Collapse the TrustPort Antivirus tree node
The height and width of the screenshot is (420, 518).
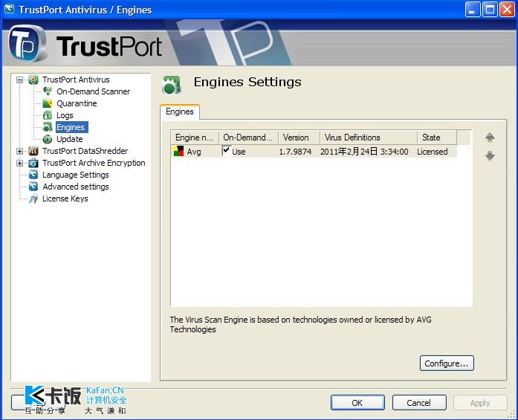point(20,80)
